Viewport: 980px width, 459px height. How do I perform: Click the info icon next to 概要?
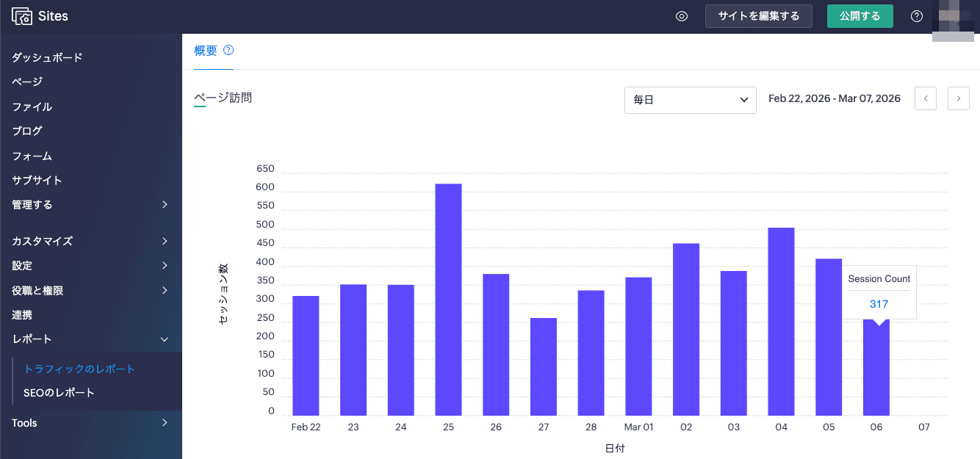tap(228, 51)
